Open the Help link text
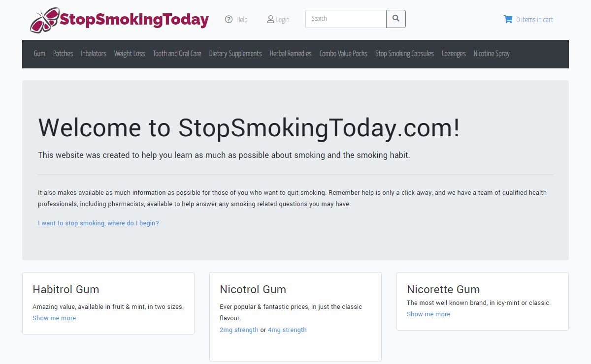This screenshot has height=364, width=591. pyautogui.click(x=242, y=20)
